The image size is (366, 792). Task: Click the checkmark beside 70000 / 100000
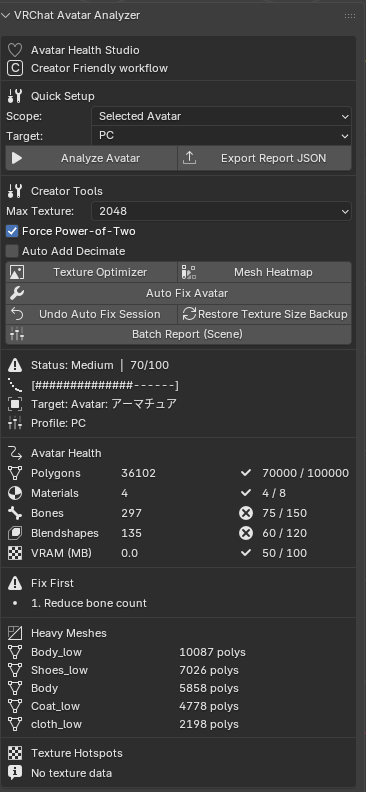point(246,473)
